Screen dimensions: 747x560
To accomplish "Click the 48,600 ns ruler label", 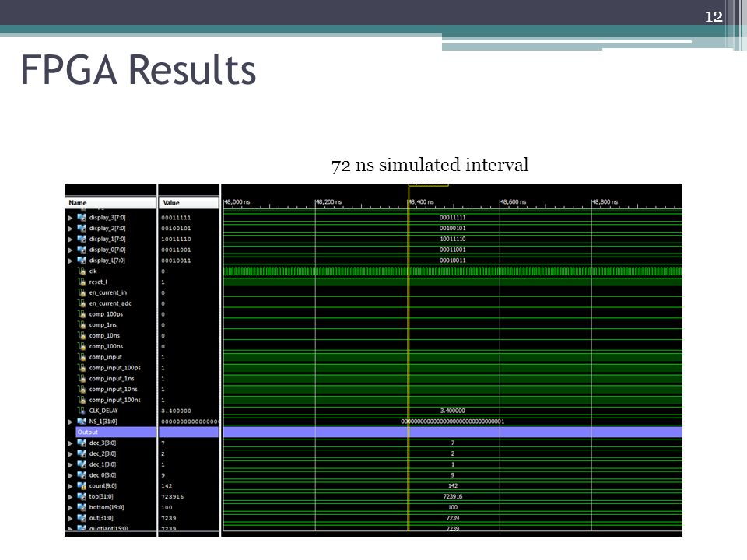I will (x=513, y=202).
